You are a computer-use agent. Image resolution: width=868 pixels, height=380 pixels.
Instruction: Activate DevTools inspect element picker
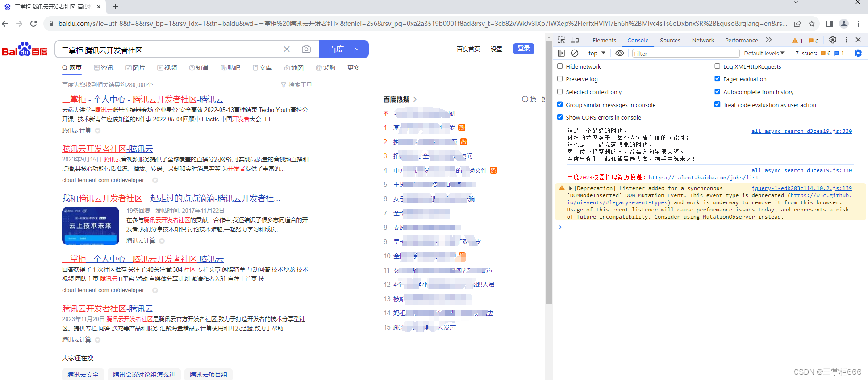pos(561,40)
